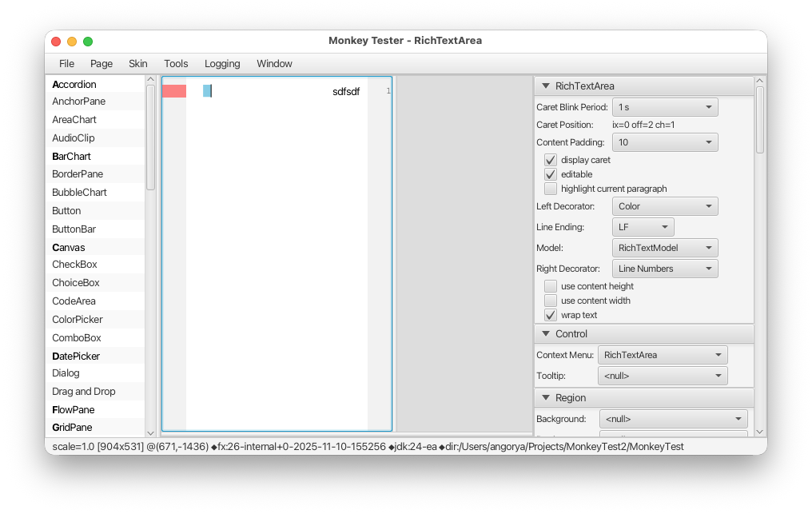
Task: Disable the wrap text checkbox
Action: 551,315
